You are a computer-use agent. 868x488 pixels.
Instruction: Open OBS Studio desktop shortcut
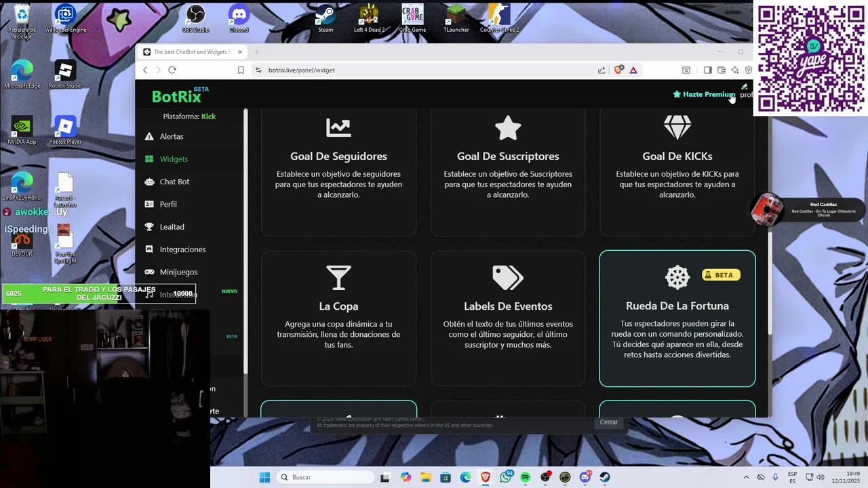(x=195, y=18)
